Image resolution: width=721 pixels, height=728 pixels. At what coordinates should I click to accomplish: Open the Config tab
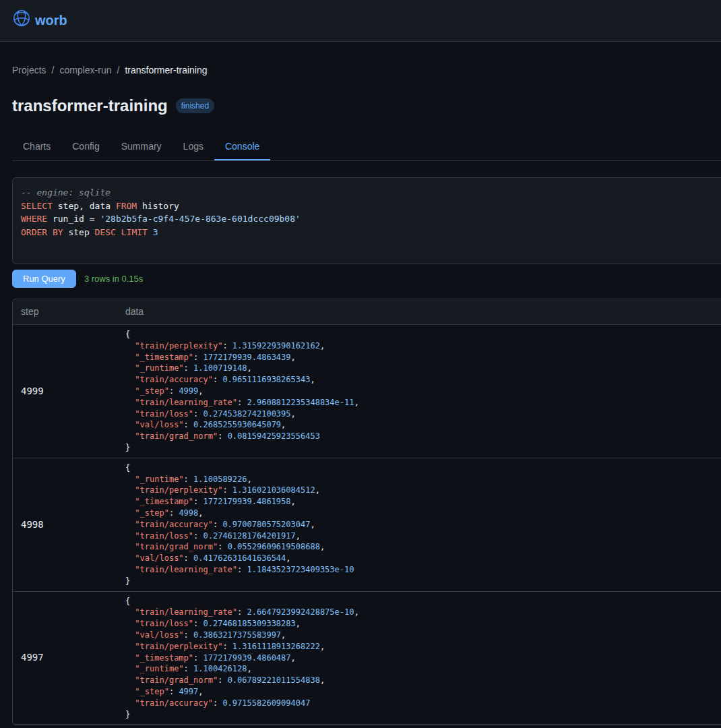pos(86,146)
